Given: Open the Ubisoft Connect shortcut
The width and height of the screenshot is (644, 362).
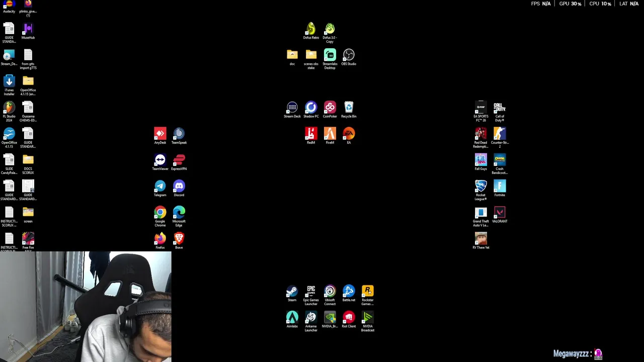Looking at the screenshot, I should (330, 295).
